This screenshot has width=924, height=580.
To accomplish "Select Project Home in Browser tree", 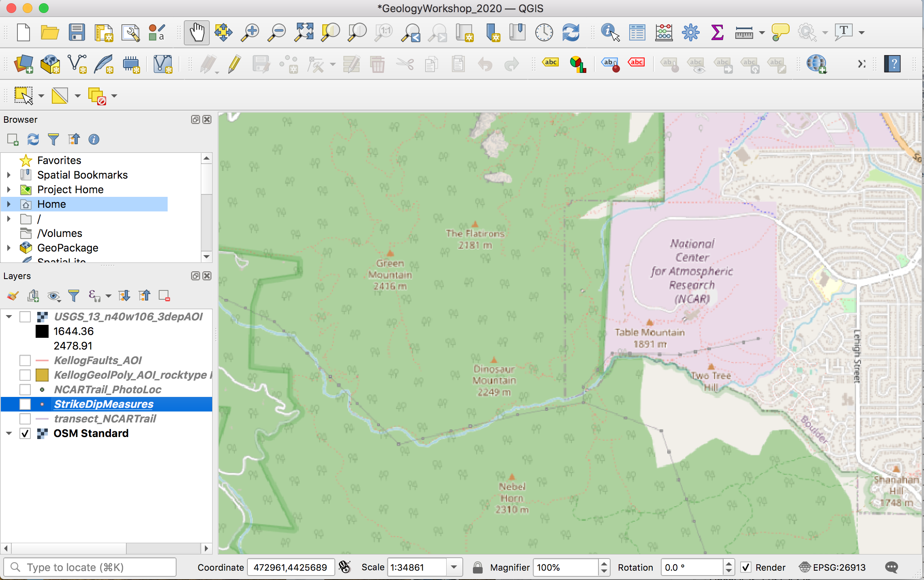I will [70, 190].
